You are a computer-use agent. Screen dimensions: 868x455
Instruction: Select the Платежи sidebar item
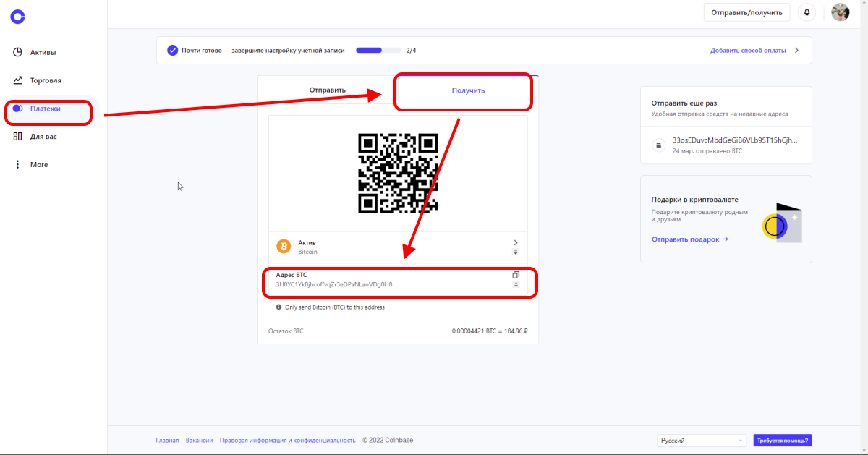[49, 109]
